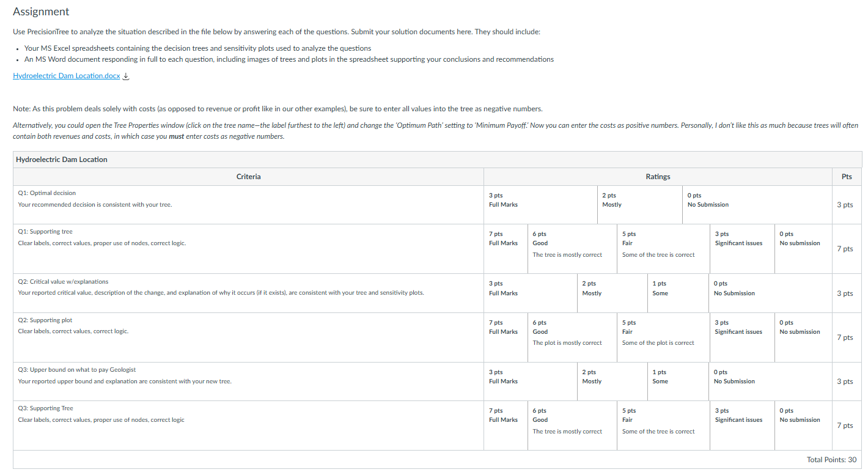Viewport: 868px width, 472px height.
Task: Click the download icon beside the docx link
Action: click(127, 76)
